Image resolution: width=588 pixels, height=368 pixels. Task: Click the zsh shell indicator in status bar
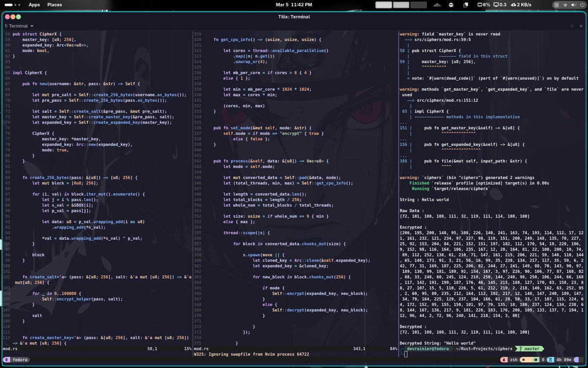[x=514, y=360]
